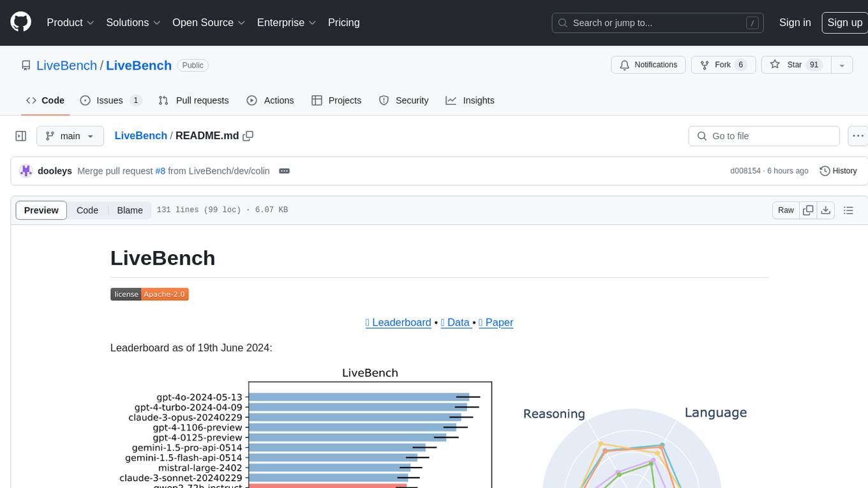Open the more file actions menu
This screenshot has height=488, width=868.
point(858,136)
